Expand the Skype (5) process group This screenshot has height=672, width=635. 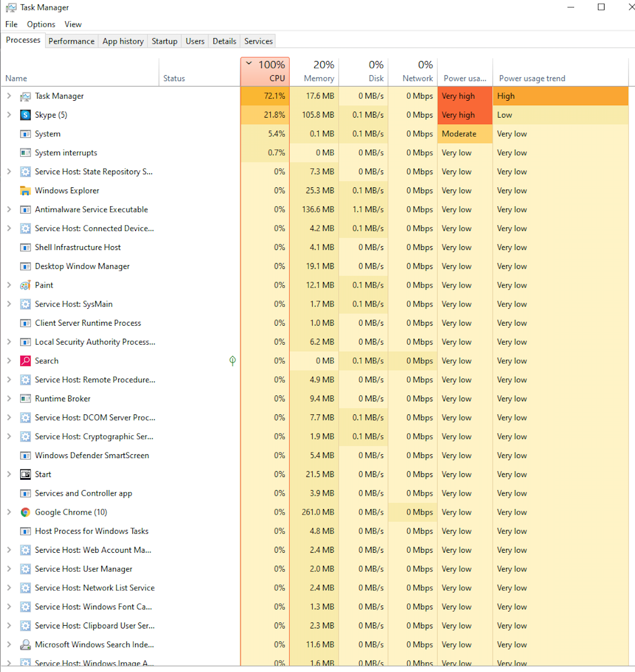click(x=9, y=115)
